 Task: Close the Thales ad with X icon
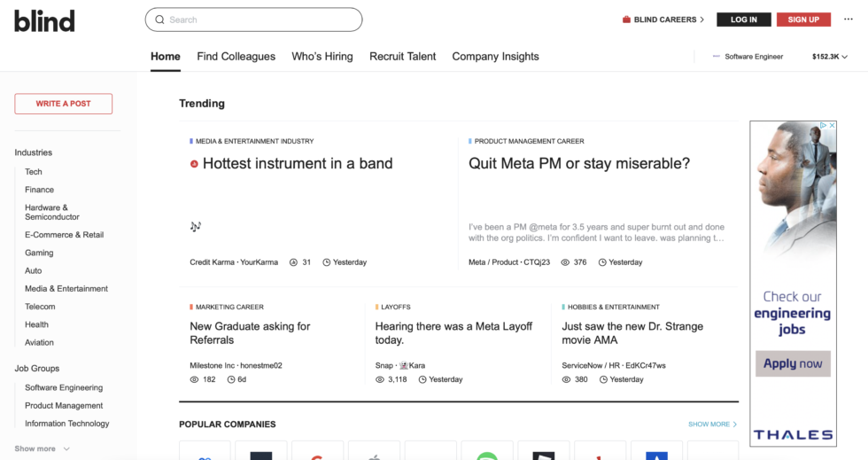coord(832,126)
